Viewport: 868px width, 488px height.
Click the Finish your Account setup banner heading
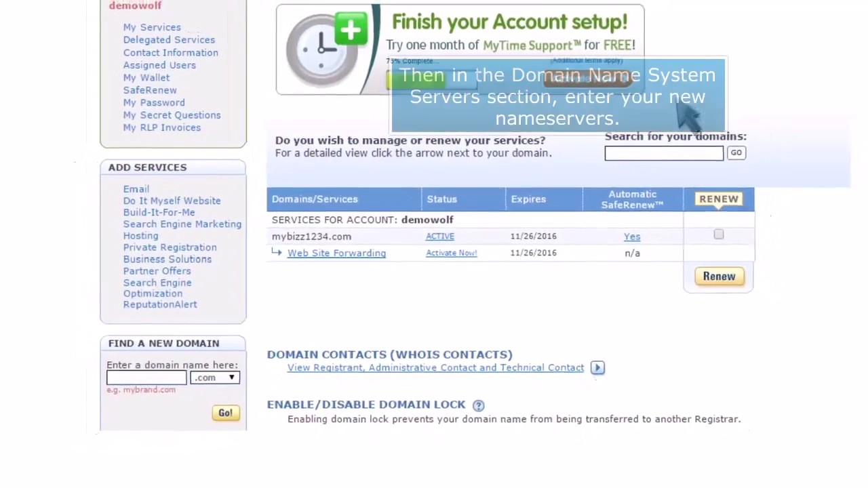pyautogui.click(x=510, y=22)
